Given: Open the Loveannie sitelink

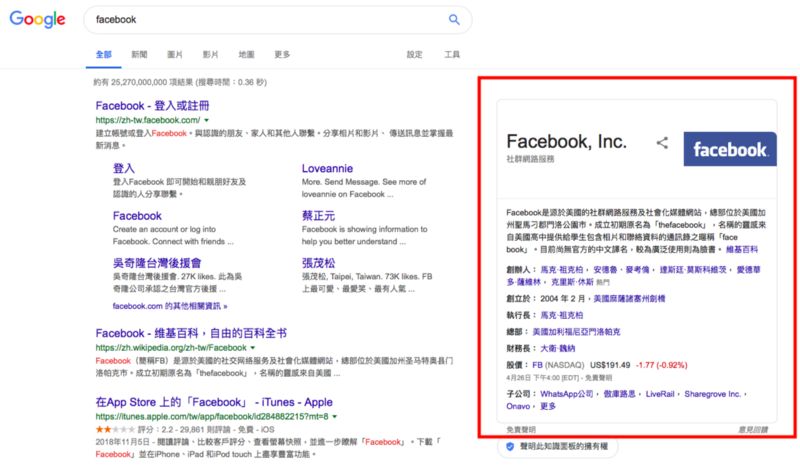Looking at the screenshot, I should [327, 168].
